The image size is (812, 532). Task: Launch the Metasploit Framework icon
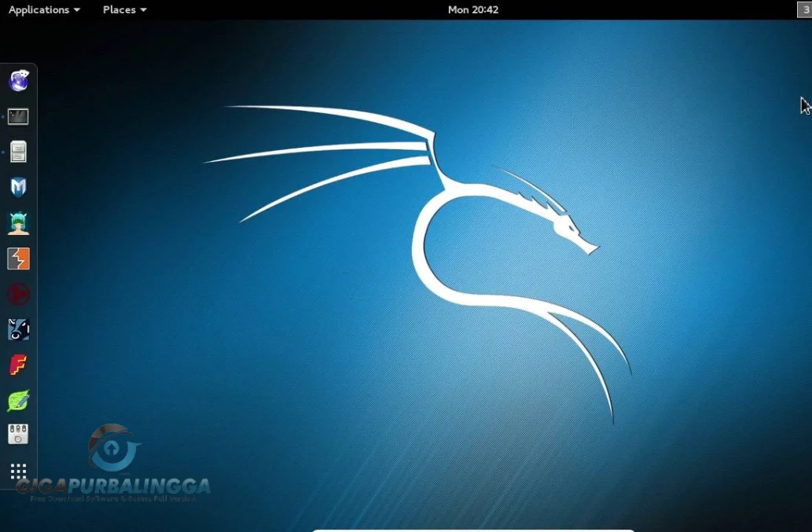pos(17,186)
